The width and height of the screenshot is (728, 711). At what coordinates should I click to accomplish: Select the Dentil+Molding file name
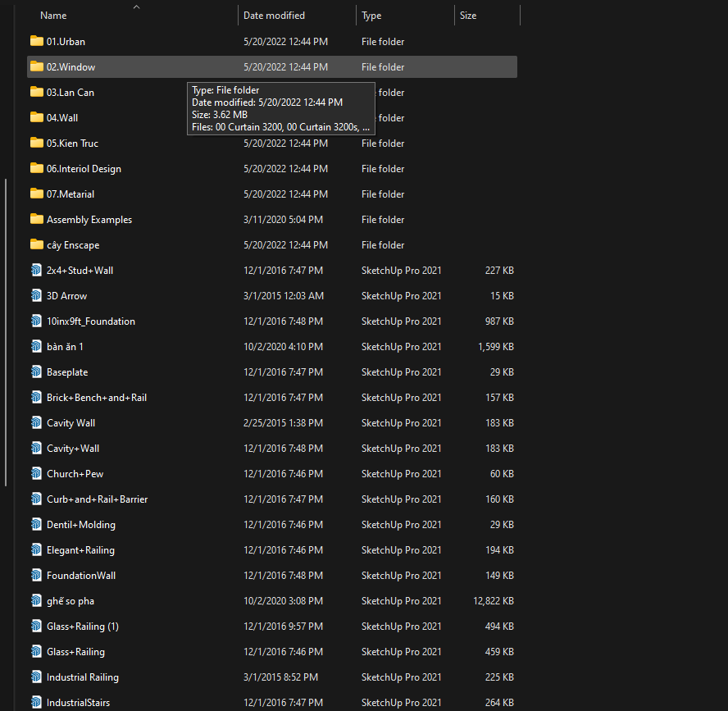[x=81, y=525]
